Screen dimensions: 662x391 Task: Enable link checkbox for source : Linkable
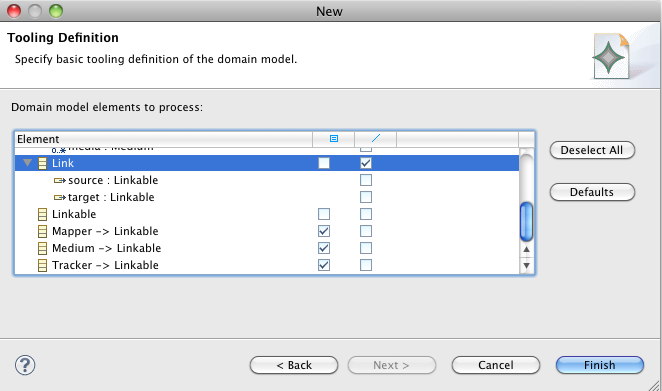[366, 180]
